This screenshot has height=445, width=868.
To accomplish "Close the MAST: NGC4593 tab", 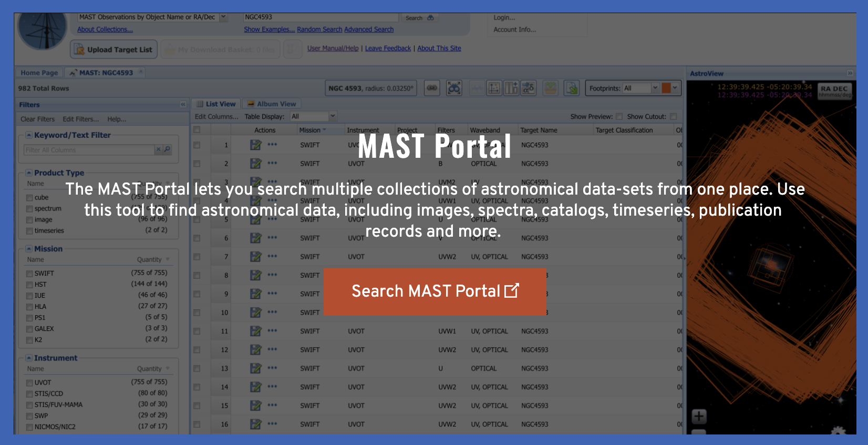I will tap(140, 72).
